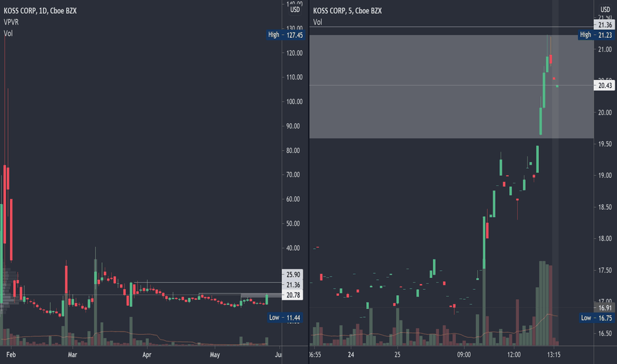Click the Low 16.75 label on the right chart
This screenshot has width=617, height=364.
(x=597, y=318)
